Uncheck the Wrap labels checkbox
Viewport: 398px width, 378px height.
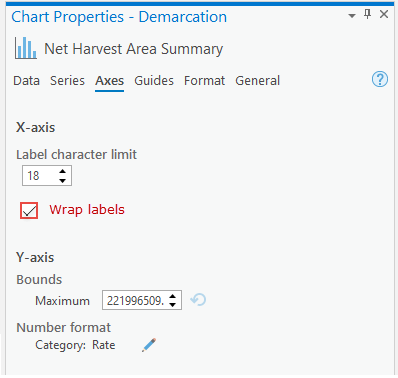(x=29, y=210)
